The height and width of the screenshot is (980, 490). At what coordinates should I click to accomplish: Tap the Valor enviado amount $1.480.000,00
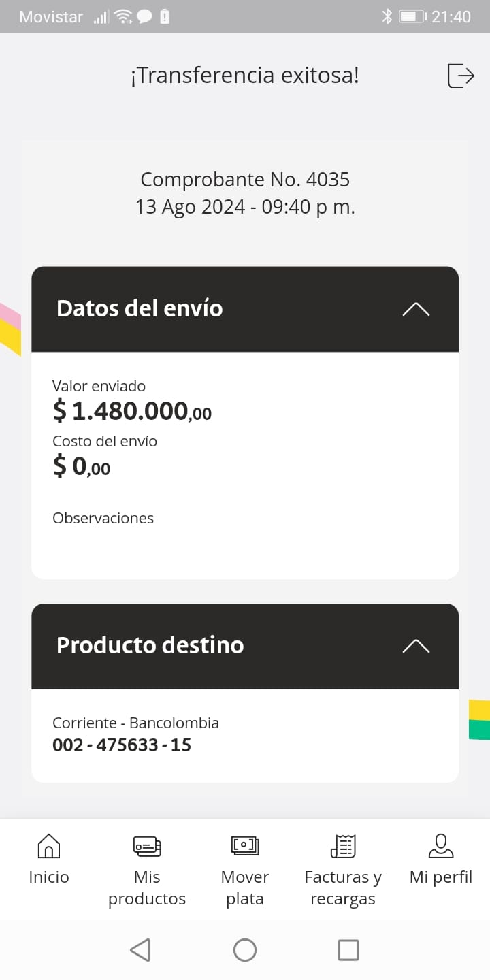(x=132, y=411)
